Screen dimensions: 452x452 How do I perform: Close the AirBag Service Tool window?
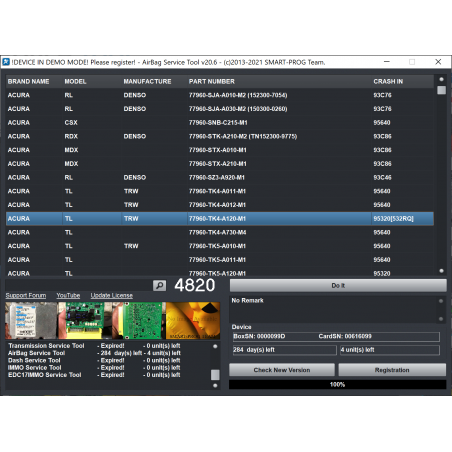(x=438, y=62)
